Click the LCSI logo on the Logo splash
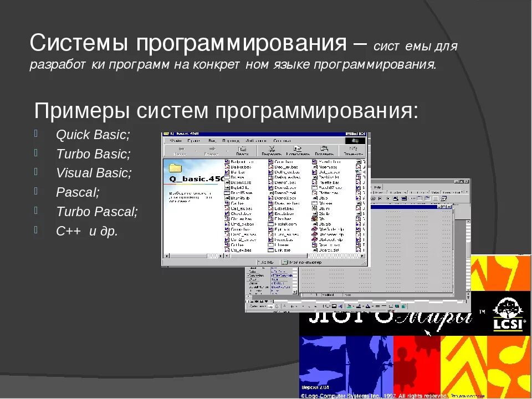 (508, 315)
